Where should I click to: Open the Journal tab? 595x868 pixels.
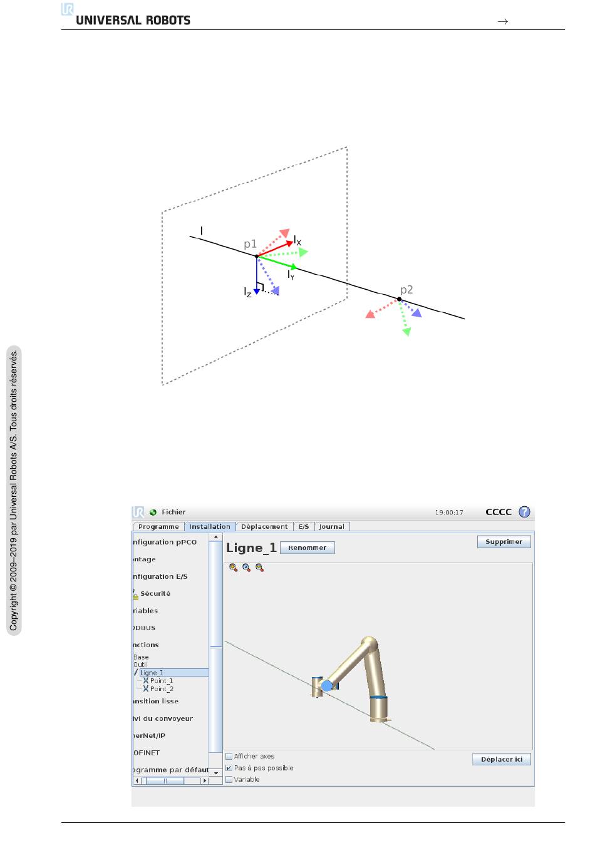pos(332,527)
